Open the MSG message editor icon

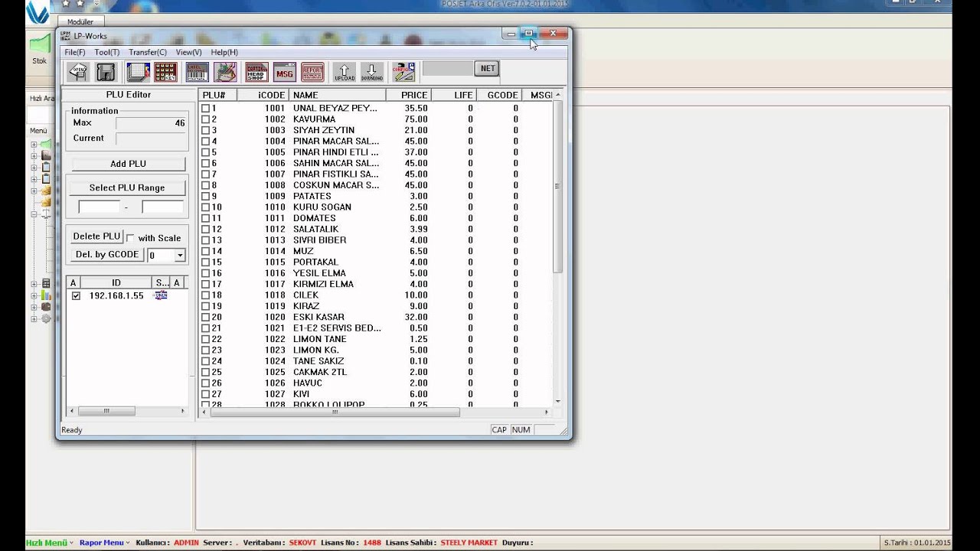(284, 72)
